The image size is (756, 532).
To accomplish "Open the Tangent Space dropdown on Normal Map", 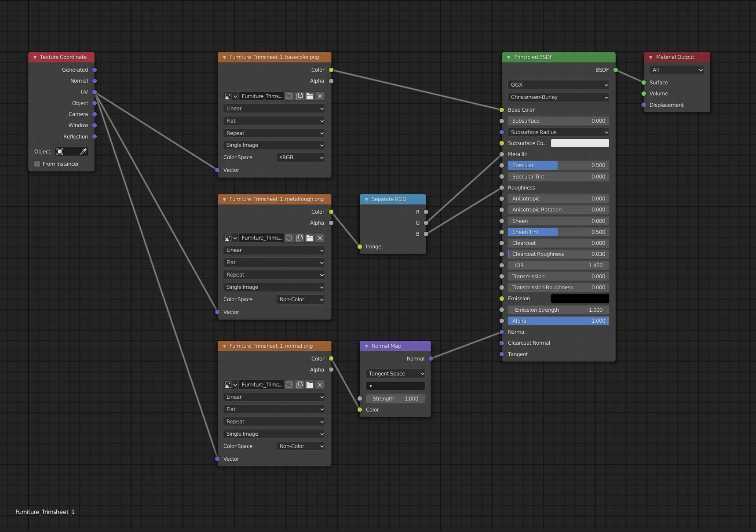I will click(395, 374).
